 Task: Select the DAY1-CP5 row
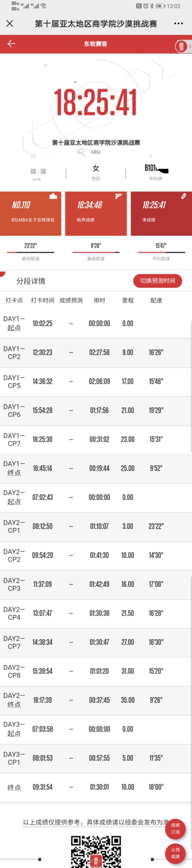coord(96,381)
